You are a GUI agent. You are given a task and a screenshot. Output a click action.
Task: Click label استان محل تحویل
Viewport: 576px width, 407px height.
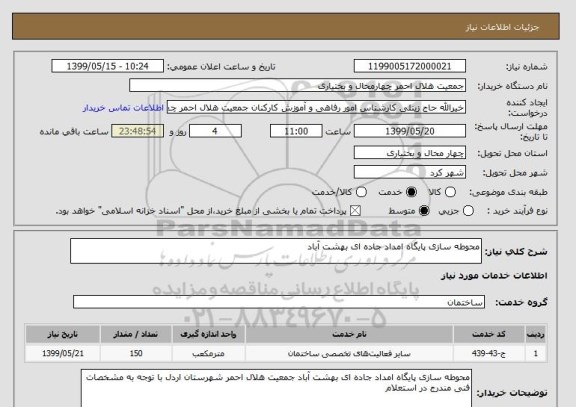512,153
